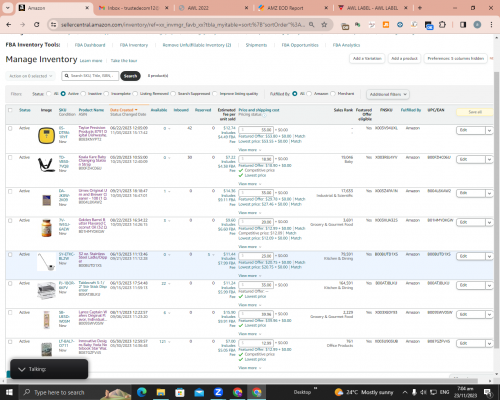Go back to the previous page
Viewport: 500px width, 400px height.
point(9,25)
